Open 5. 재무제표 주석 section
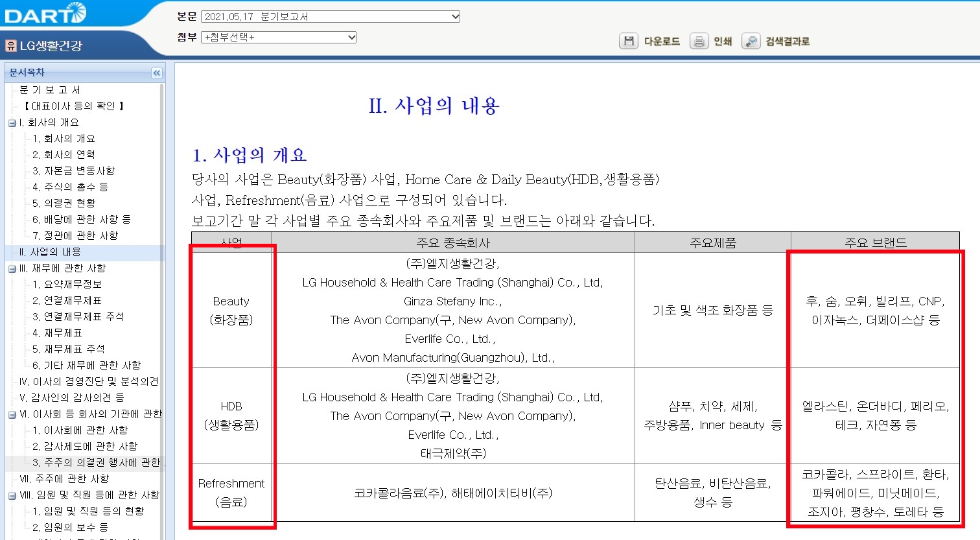This screenshot has width=980, height=540. (x=68, y=349)
